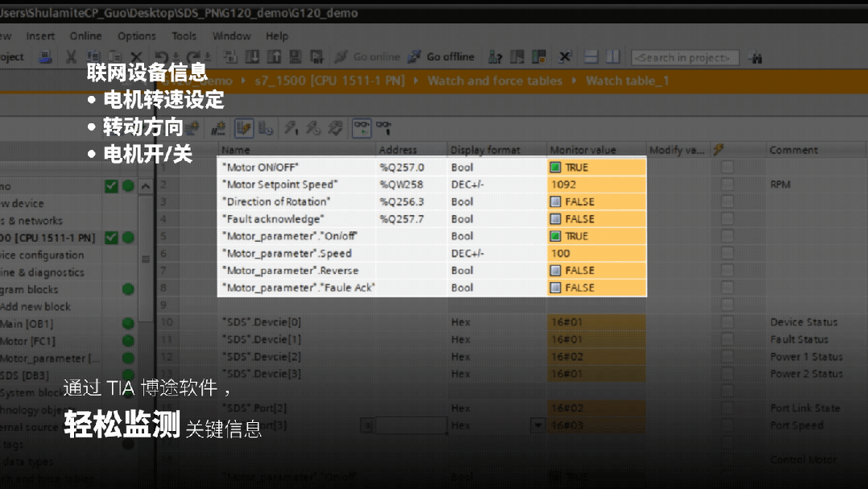
Task: Click the save project disk icon
Action: click(x=46, y=57)
